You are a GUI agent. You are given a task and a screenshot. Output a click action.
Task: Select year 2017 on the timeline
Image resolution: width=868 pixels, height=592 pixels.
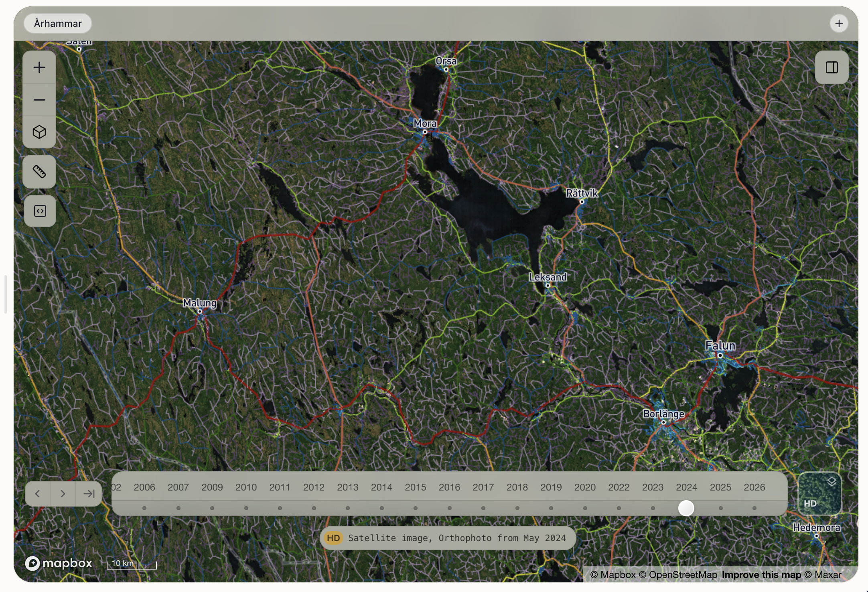[483, 487]
